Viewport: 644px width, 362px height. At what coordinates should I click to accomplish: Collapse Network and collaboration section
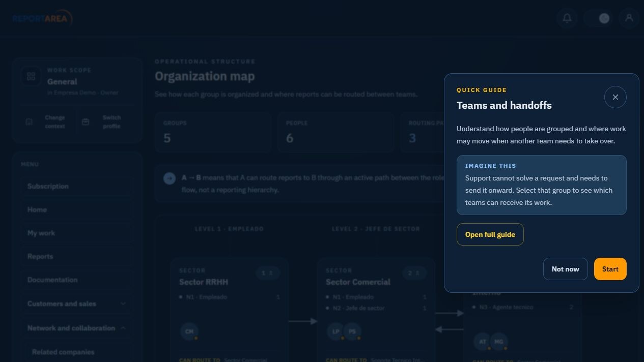76,328
